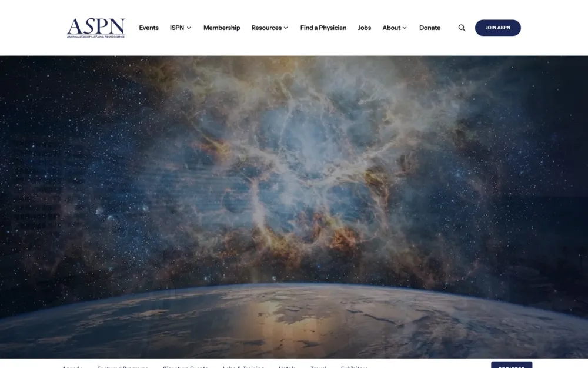Open the search magnifier icon

pyautogui.click(x=462, y=28)
